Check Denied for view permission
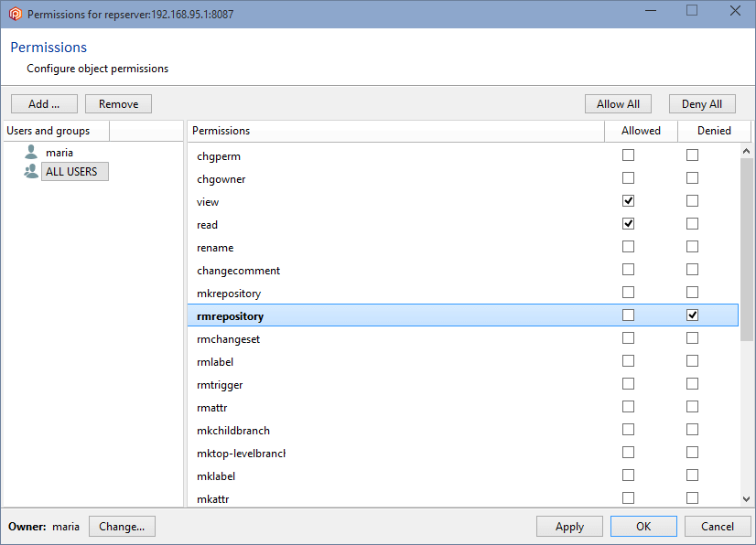This screenshot has width=756, height=545. click(692, 201)
